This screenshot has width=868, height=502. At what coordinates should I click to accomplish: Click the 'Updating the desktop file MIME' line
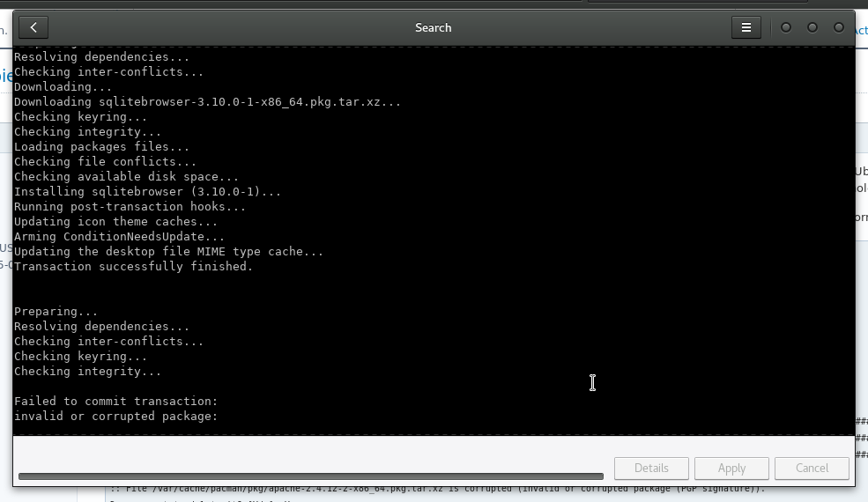168,252
